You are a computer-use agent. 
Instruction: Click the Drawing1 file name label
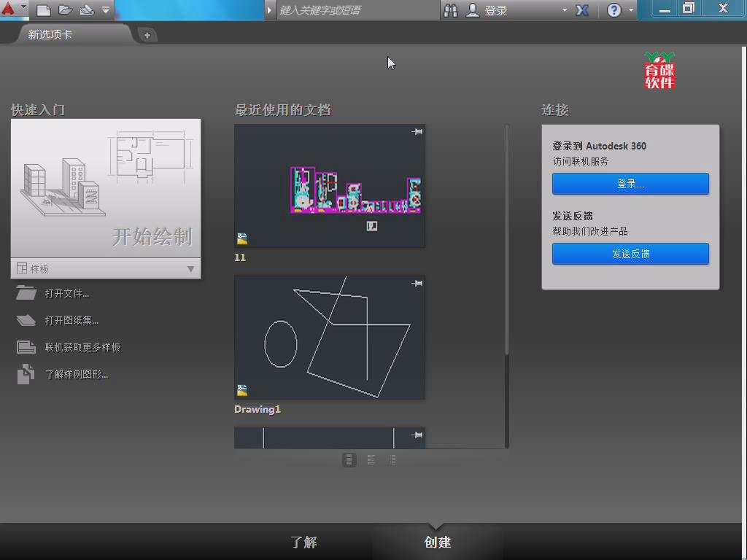tap(258, 410)
